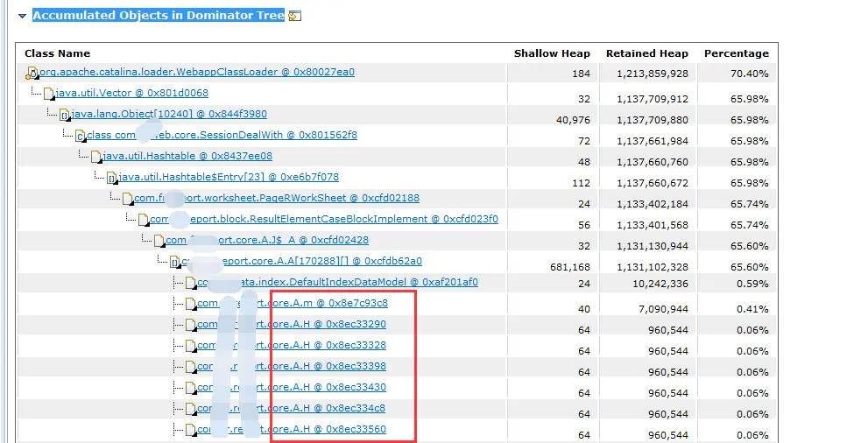This screenshot has height=443, width=868.
Task: Select retained heap value 7,090,944
Action: (664, 309)
